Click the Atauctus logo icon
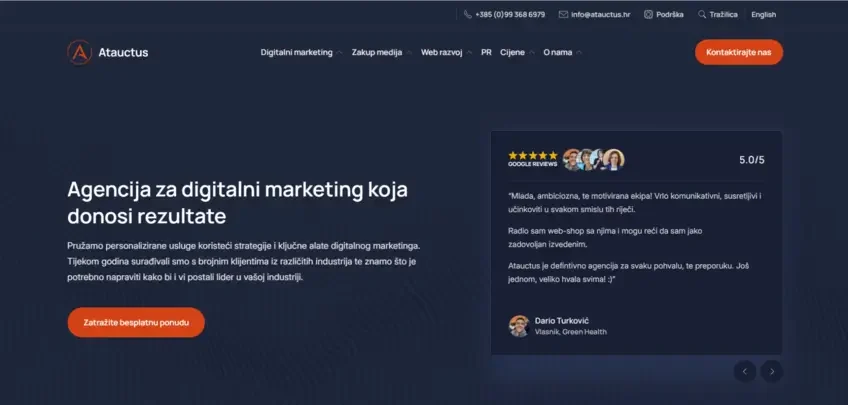The width and height of the screenshot is (848, 405). point(80,52)
